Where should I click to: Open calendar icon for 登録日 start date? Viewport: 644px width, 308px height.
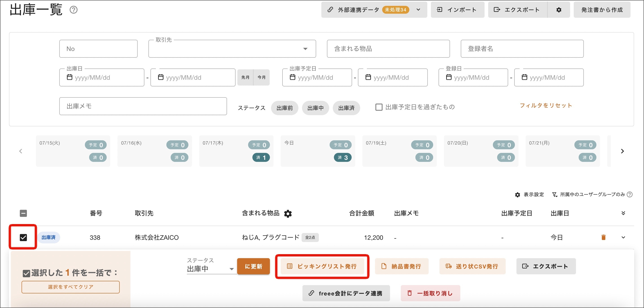[449, 77]
